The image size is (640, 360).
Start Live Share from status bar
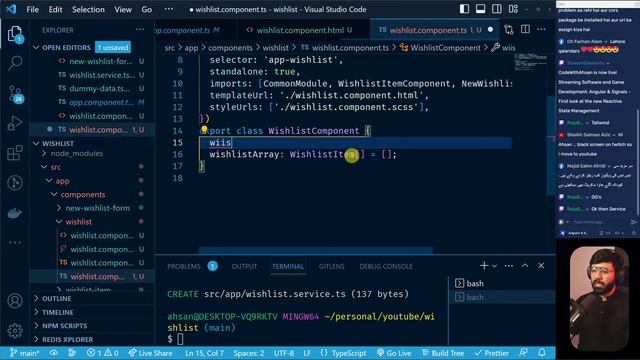[x=150, y=353]
